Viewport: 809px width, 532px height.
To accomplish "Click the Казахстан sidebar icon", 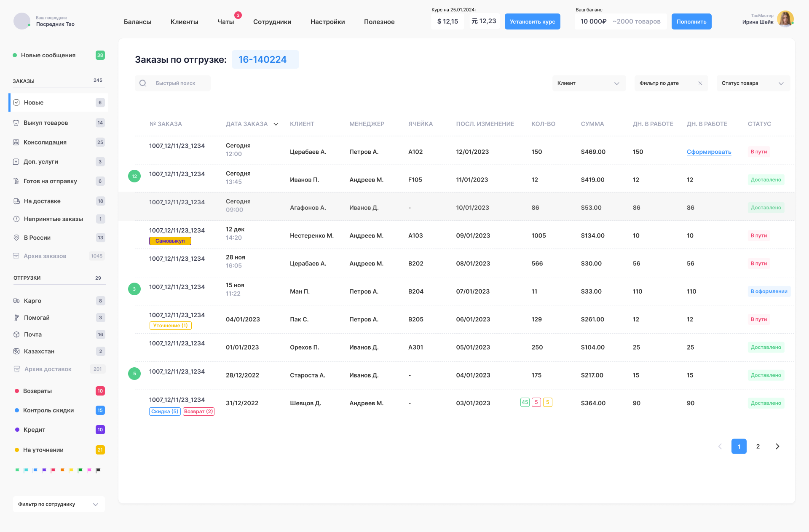I will coord(16,351).
